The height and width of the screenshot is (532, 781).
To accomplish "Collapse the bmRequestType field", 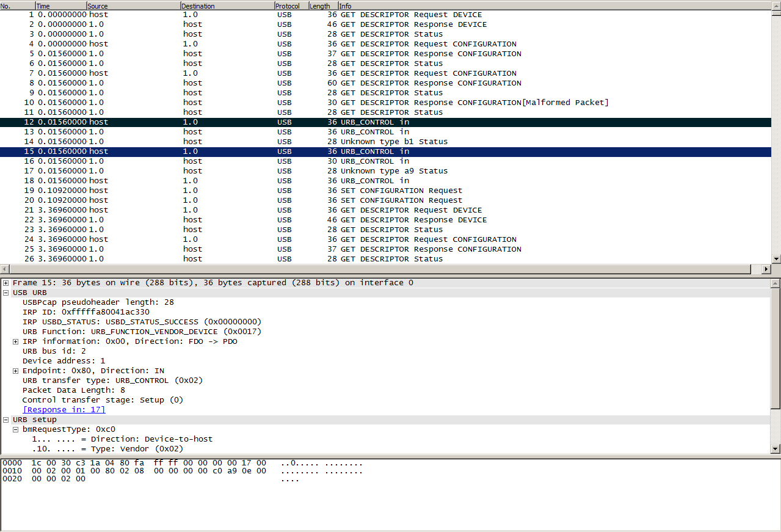I will pyautogui.click(x=16, y=429).
